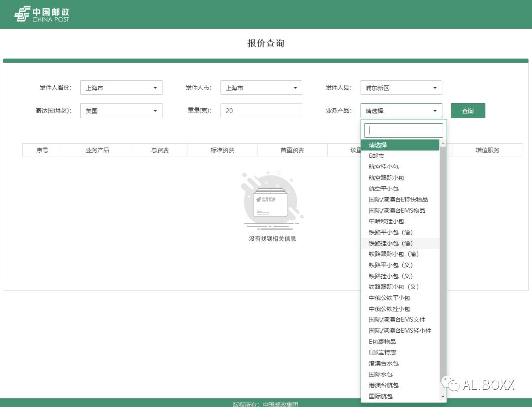Viewport: 532px width, 407px height.
Task: Open the 寄达国(地区) dropdown
Action: (x=121, y=110)
